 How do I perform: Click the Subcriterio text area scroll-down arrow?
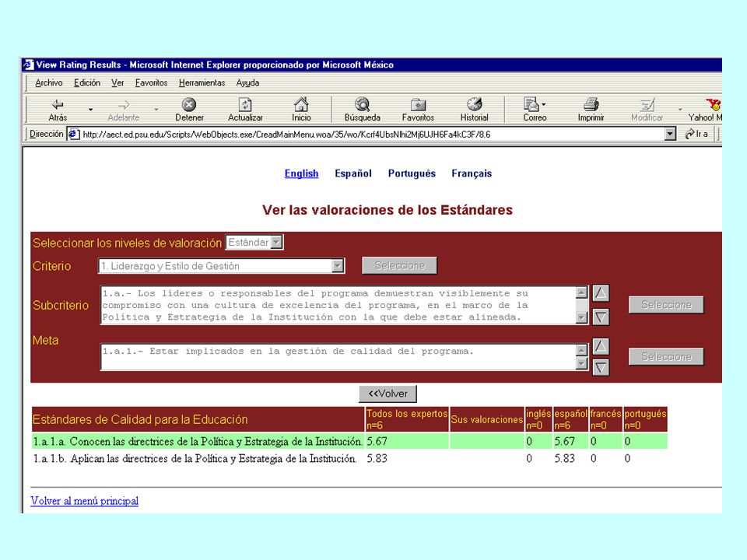click(x=581, y=317)
